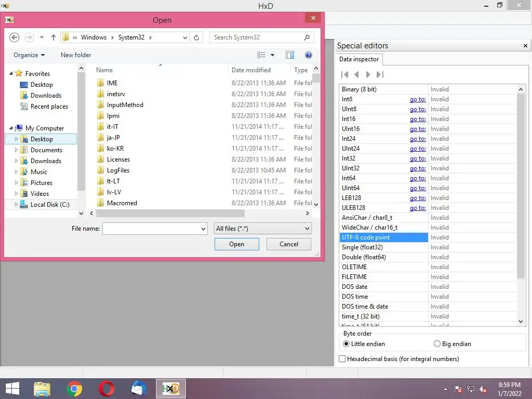
Task: Open the dialog help icon
Action: click(x=309, y=55)
